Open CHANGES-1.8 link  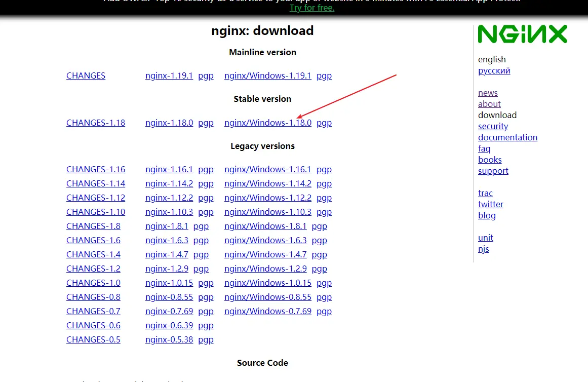93,226
